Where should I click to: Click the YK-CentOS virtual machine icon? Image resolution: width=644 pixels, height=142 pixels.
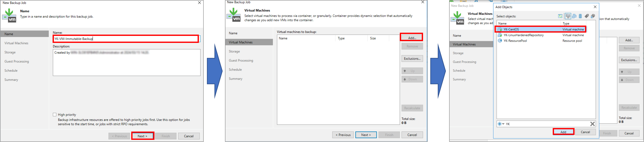coord(500,29)
